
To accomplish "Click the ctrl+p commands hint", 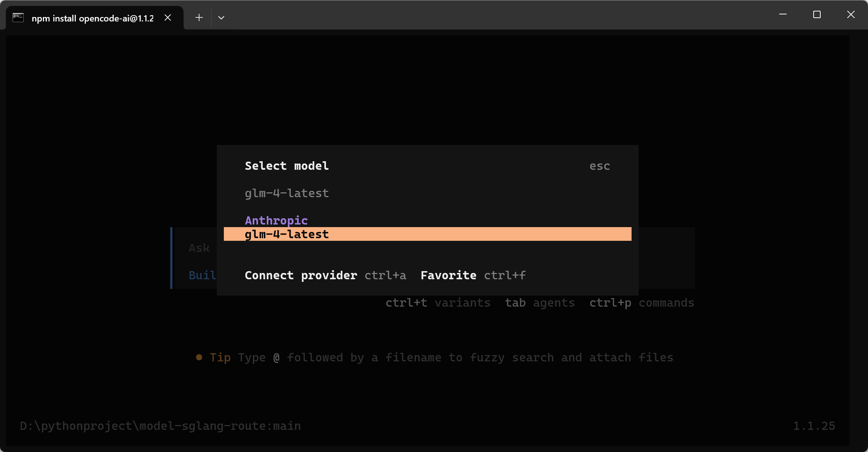I will click(x=642, y=303).
